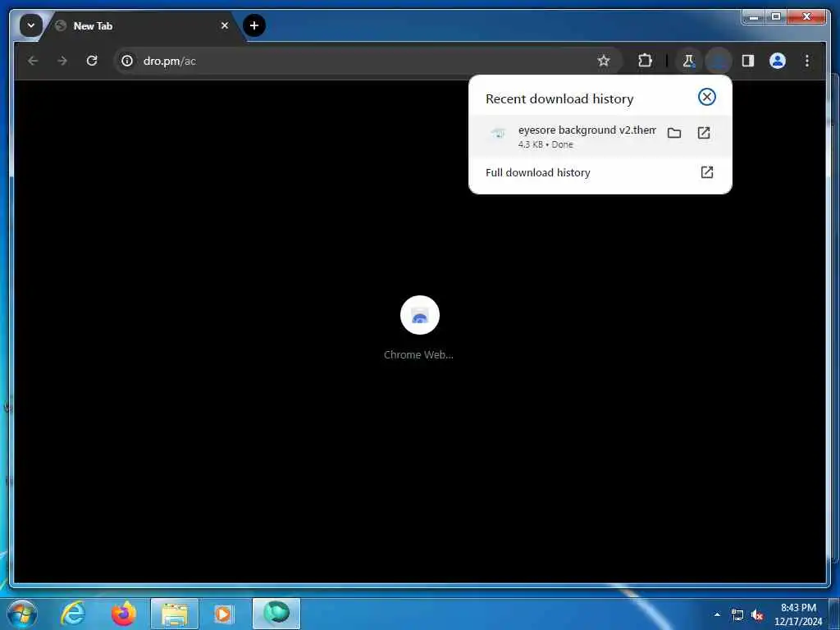
Task: Launch Firefox from taskbar
Action: [124, 614]
